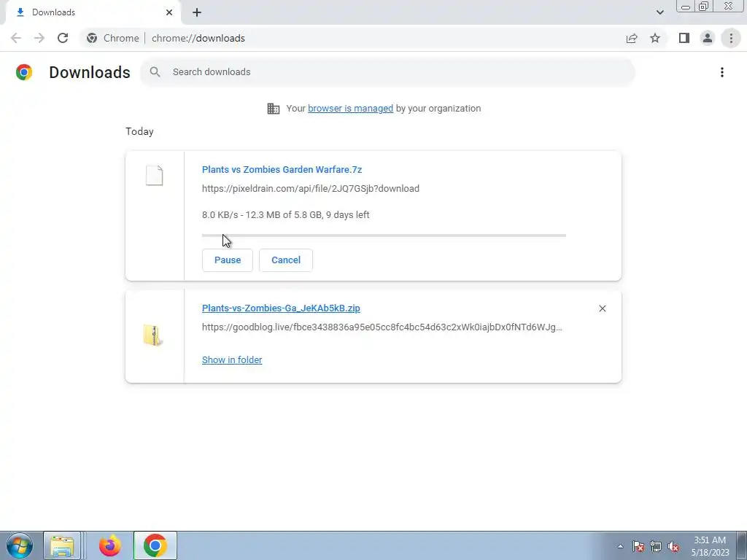Click the file icon for the 7z download
Image resolution: width=747 pixels, height=560 pixels.
pyautogui.click(x=155, y=175)
